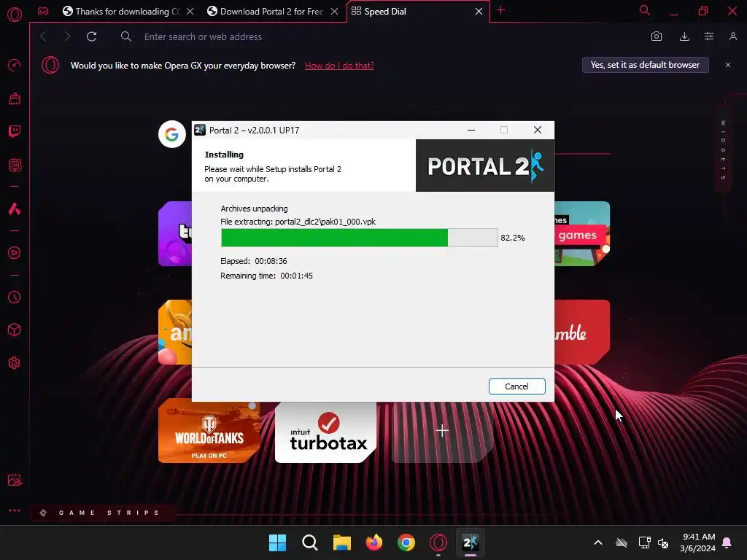Click the remaining time 00:01:45
Screen dimensions: 747x560
296,276
